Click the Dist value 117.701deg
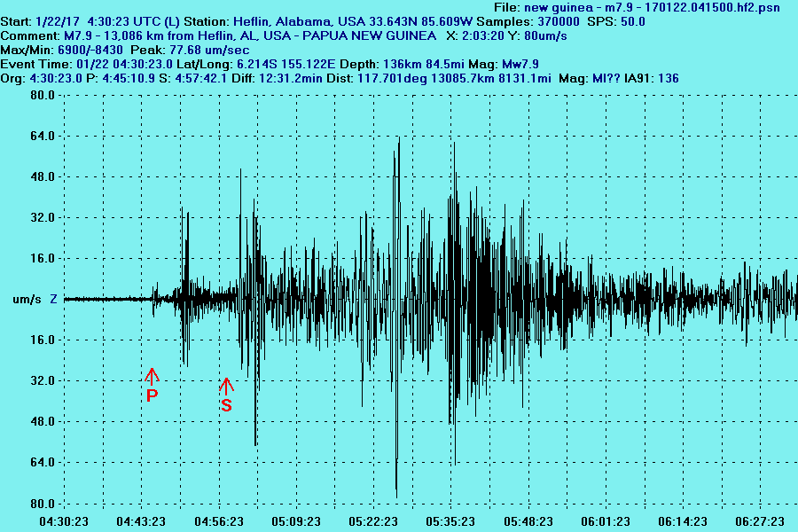The height and width of the screenshot is (532, 798). pyautogui.click(x=392, y=79)
